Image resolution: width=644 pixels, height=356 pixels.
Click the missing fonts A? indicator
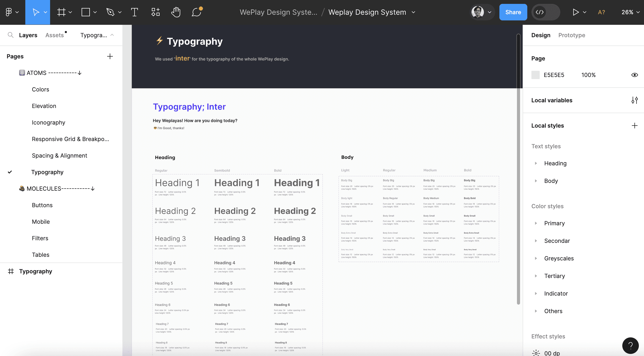point(601,12)
